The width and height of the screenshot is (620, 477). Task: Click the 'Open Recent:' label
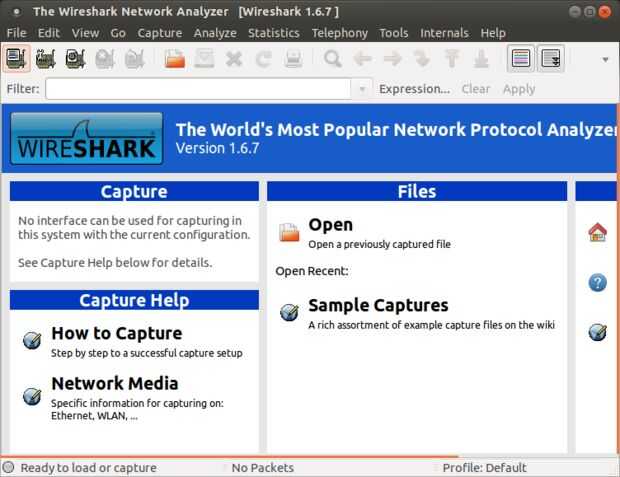pyautogui.click(x=312, y=271)
